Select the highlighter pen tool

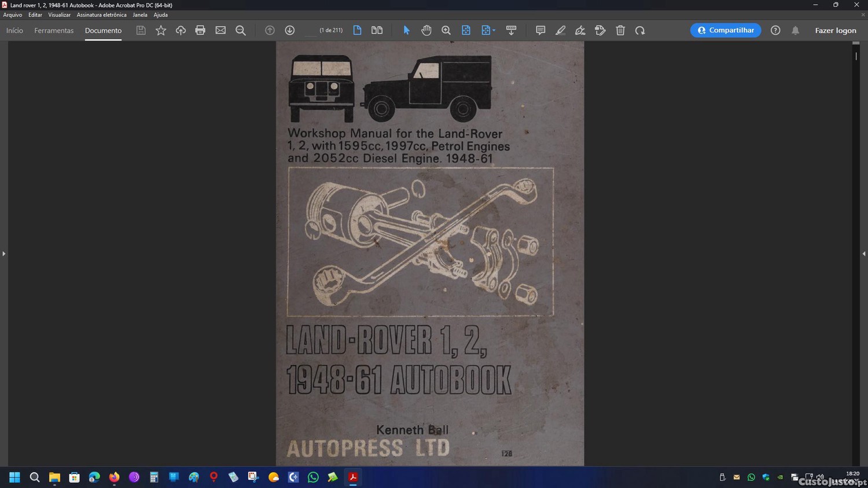[x=560, y=30]
